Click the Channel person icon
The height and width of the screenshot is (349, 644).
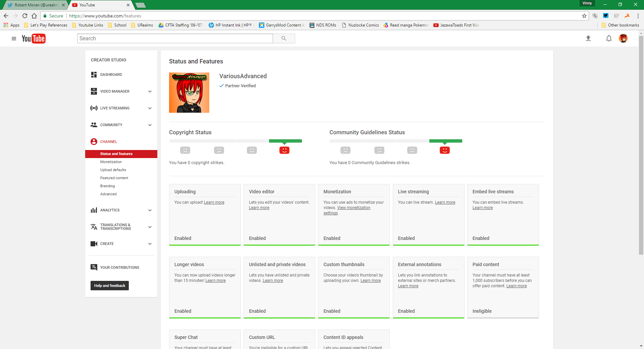tap(94, 142)
